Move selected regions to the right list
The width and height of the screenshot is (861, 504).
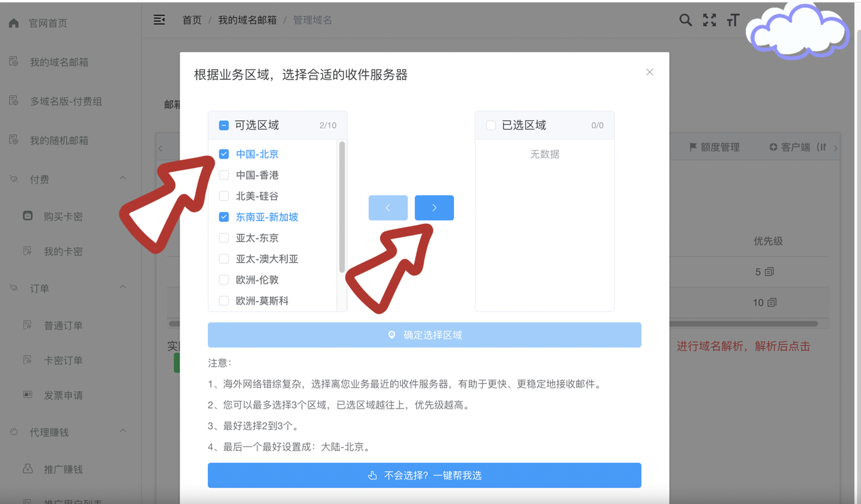(435, 208)
